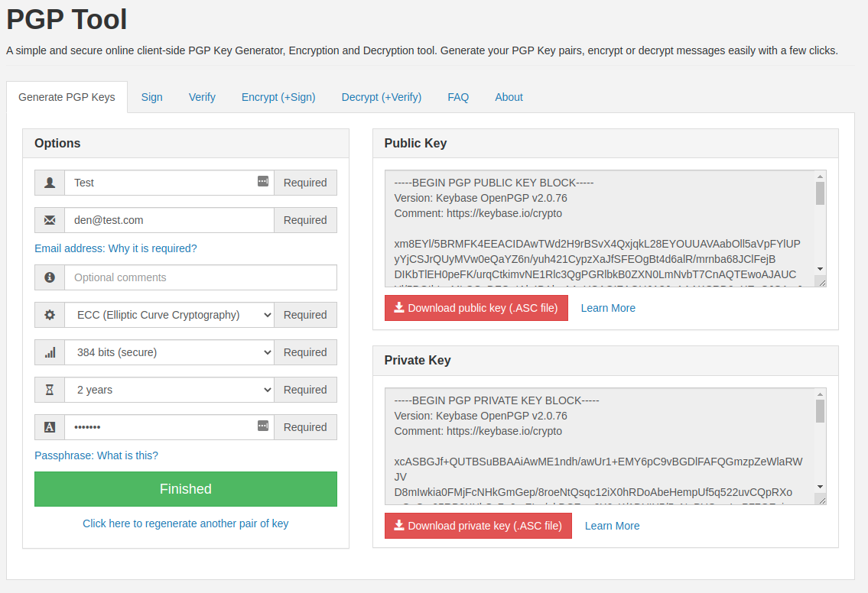
Task: Click the info icon beside Optional comments
Action: [x=50, y=277]
